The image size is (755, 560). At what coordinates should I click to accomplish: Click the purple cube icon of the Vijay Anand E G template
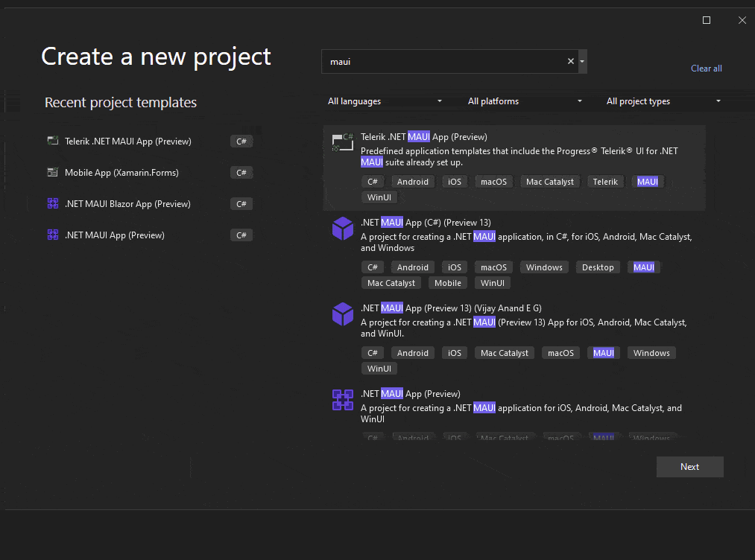[343, 314]
